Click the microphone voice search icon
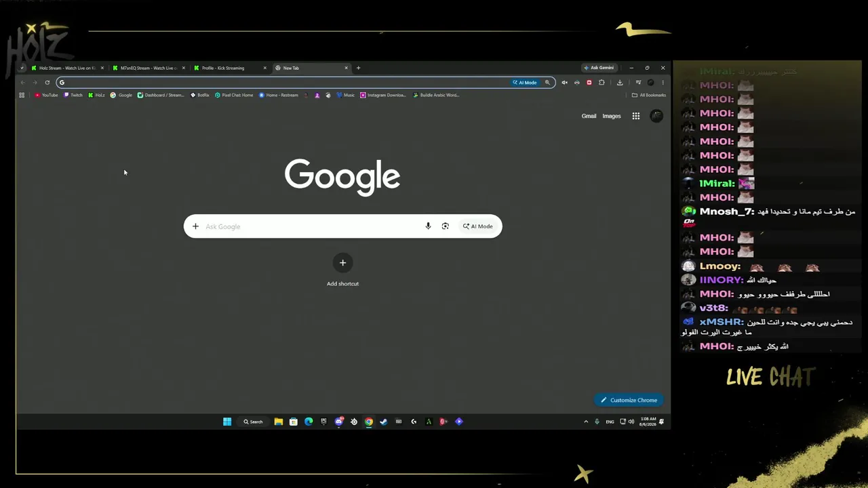Screen dimensions: 868x488 point(428,226)
